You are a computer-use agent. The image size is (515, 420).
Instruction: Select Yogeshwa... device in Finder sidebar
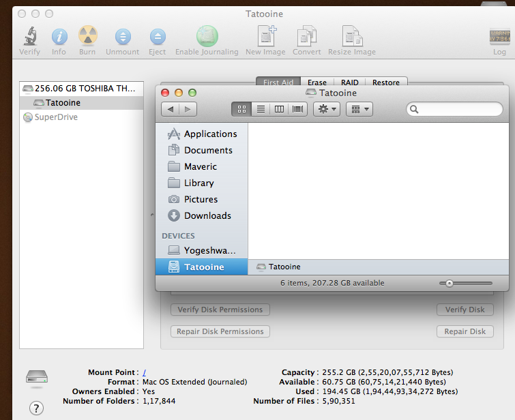(202, 250)
